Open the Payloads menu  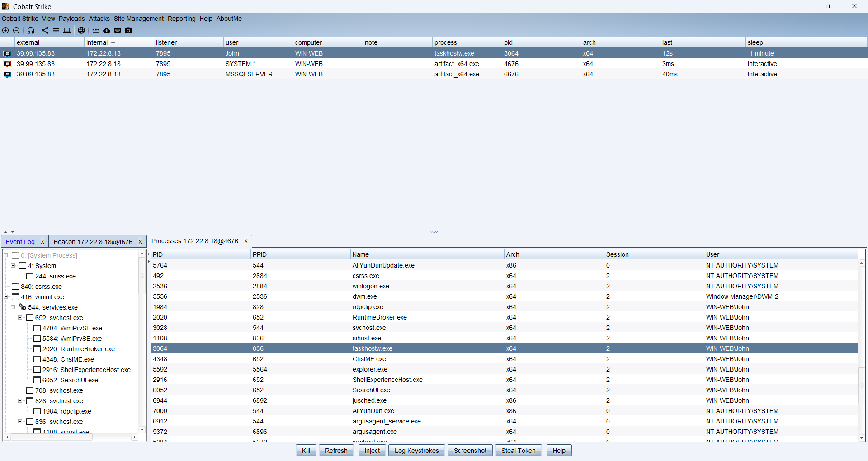(x=71, y=19)
